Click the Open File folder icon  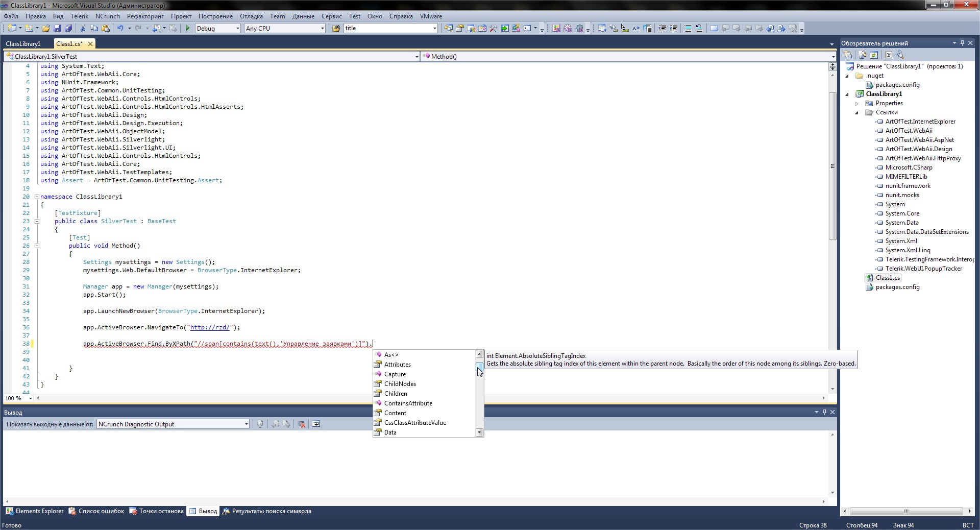pyautogui.click(x=46, y=29)
